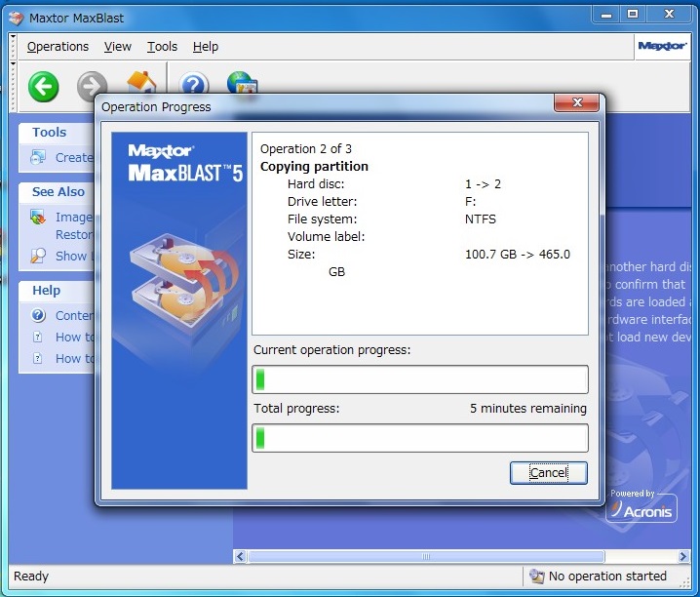Click the '5 minutes remaining' text
This screenshot has width=700, height=597.
point(528,408)
